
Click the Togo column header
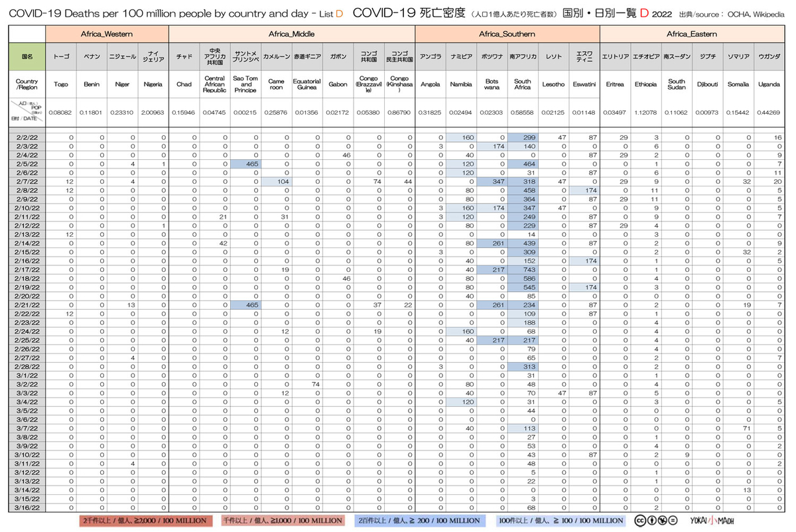coord(61,84)
